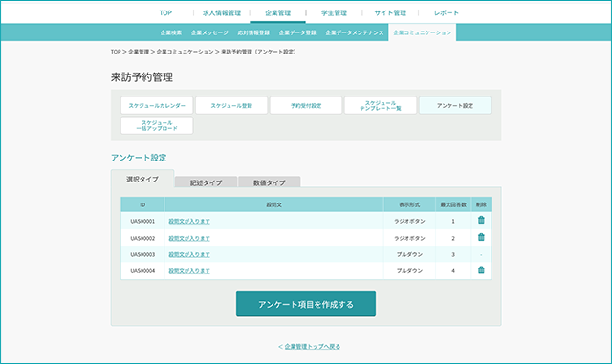The image size is (612, 364).
Task: Open サイト管理 in the main menu
Action: (x=390, y=12)
